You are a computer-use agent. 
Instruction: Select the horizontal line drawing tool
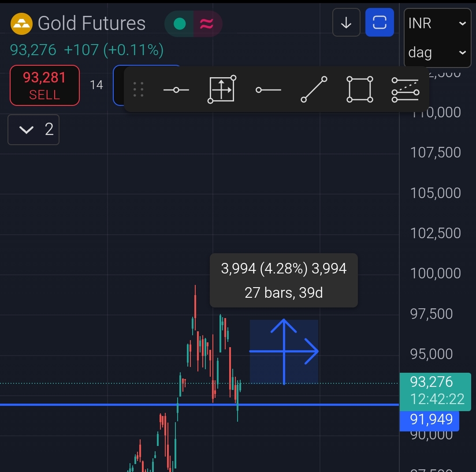pyautogui.click(x=176, y=90)
